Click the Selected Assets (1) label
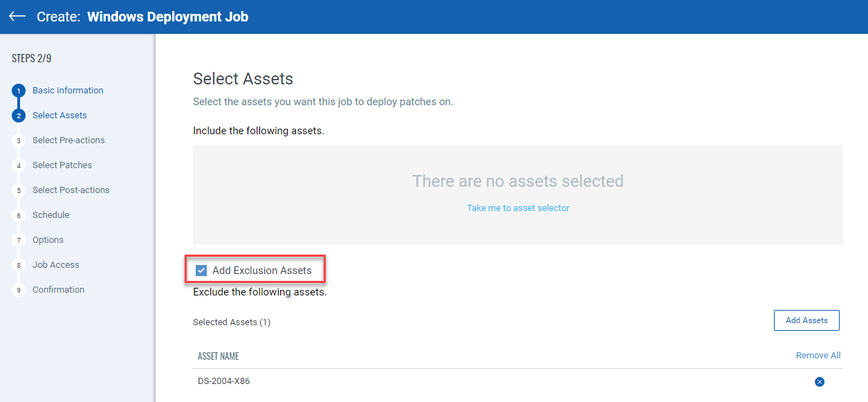The image size is (868, 402). 232,322
